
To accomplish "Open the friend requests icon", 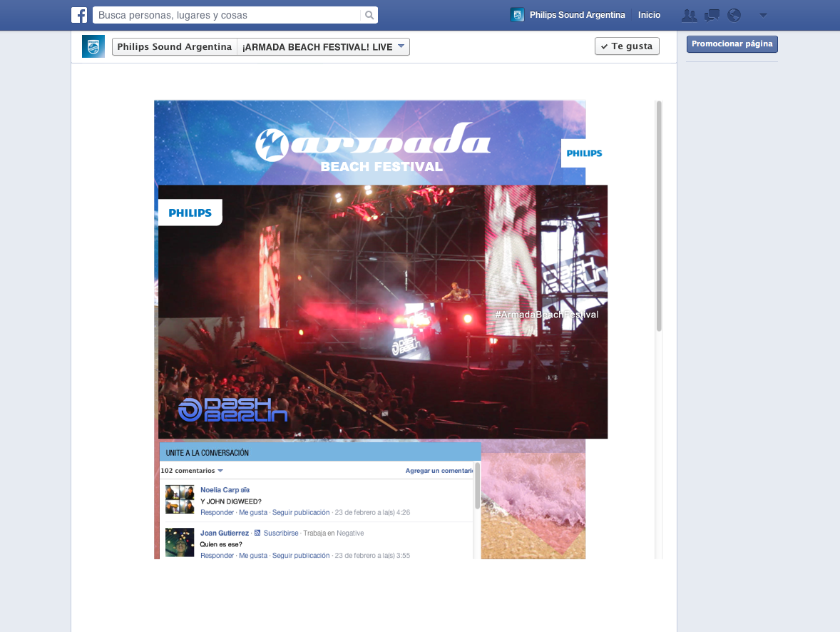I will 689,16.
